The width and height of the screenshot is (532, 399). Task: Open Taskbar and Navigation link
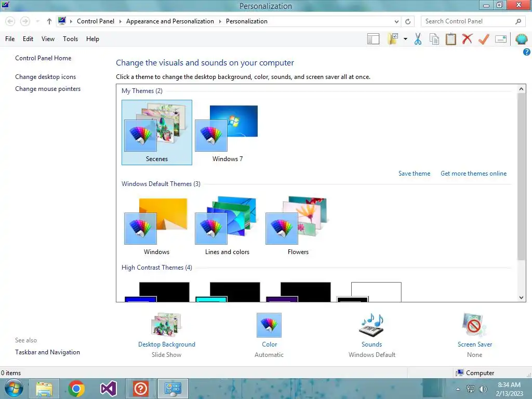47,352
